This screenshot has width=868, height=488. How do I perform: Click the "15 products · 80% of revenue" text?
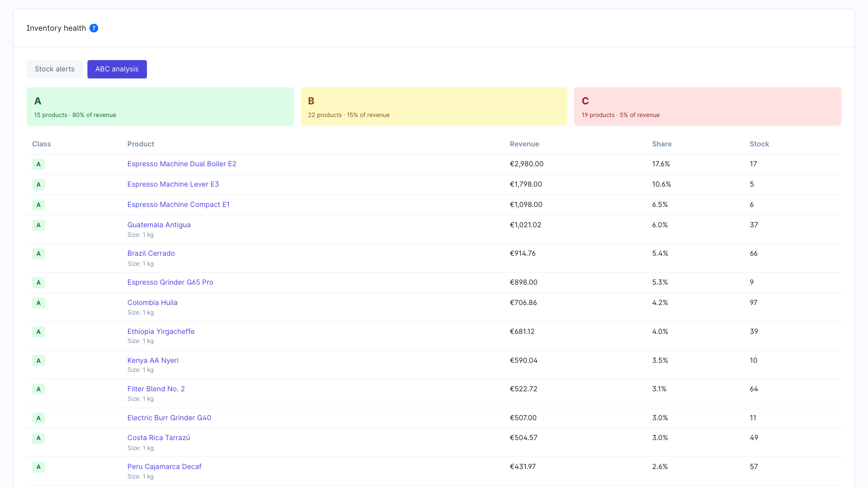(x=75, y=115)
